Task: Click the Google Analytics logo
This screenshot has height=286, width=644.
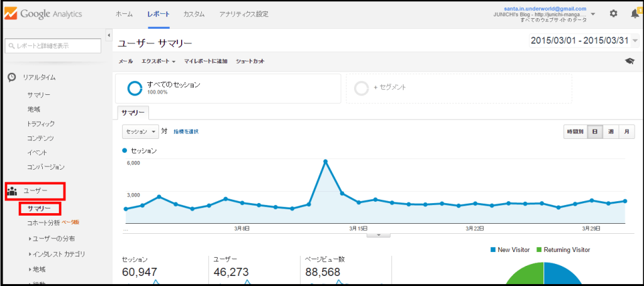Action: [x=43, y=14]
